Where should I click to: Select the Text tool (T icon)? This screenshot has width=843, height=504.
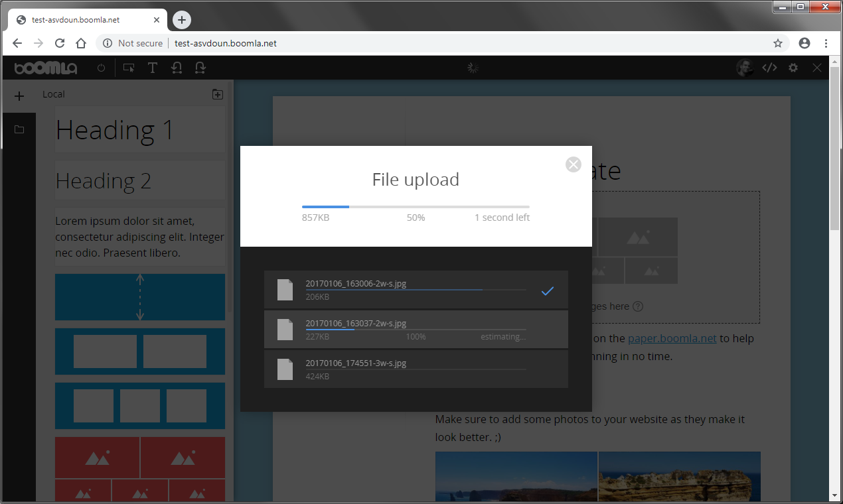[153, 68]
